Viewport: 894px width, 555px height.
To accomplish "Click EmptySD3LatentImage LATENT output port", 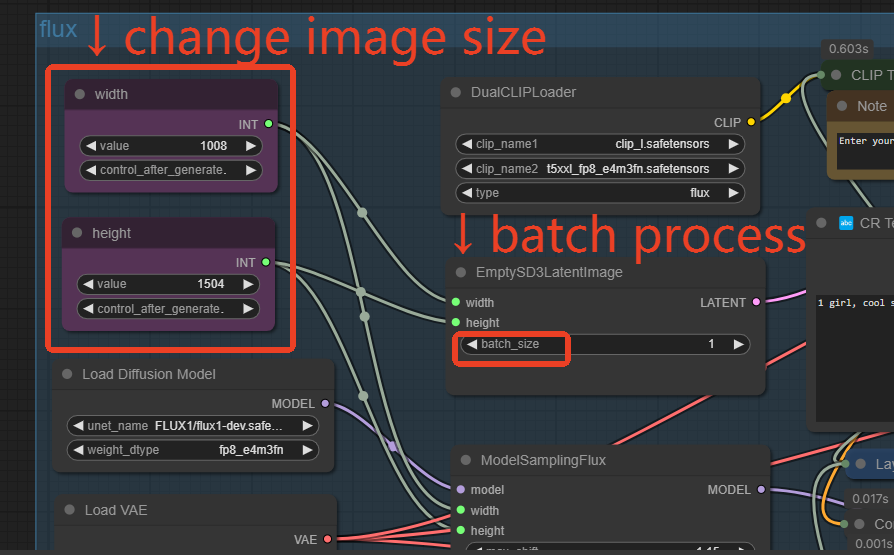I will 757,302.
